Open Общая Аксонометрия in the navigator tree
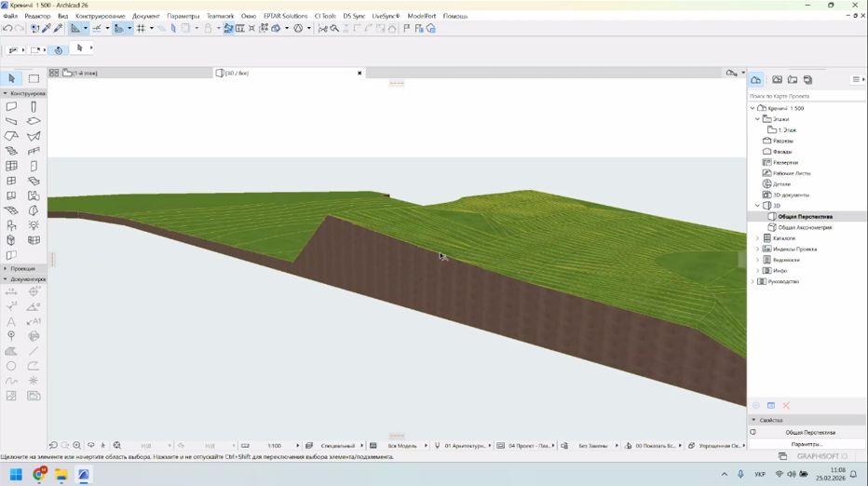The width and height of the screenshot is (868, 486). tap(805, 227)
